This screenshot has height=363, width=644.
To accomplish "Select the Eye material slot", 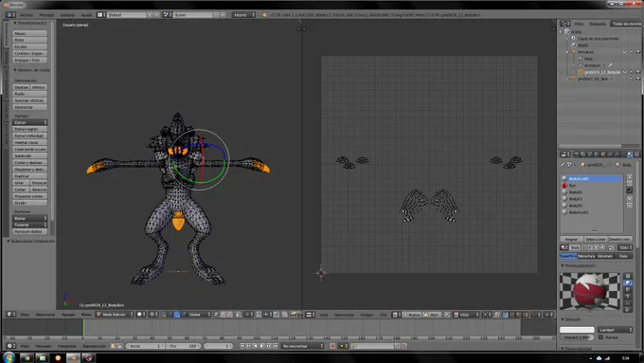I will pyautogui.click(x=591, y=186).
